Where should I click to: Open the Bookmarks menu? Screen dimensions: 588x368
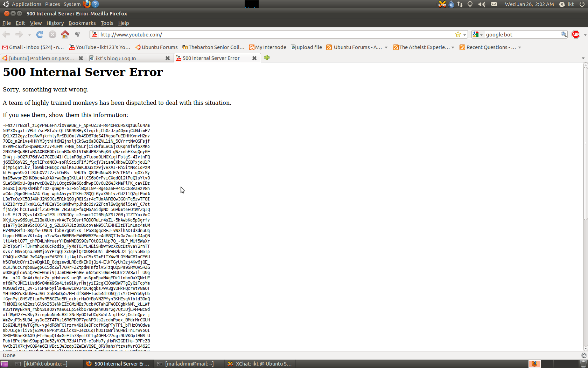click(82, 23)
